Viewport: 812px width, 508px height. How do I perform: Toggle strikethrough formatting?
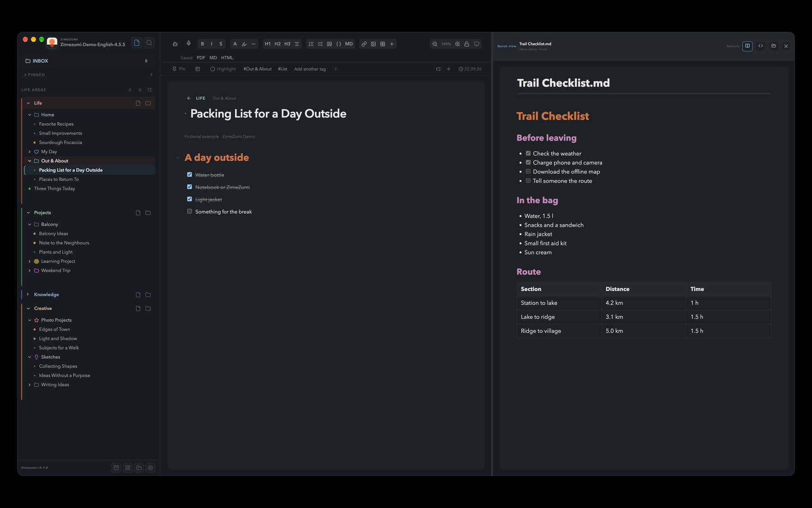221,44
